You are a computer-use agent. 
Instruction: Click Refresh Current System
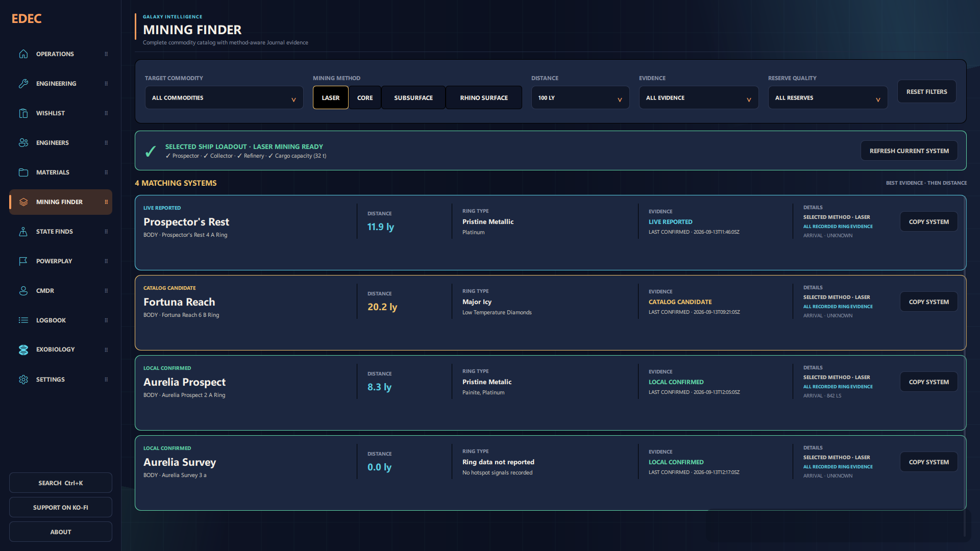tap(909, 151)
